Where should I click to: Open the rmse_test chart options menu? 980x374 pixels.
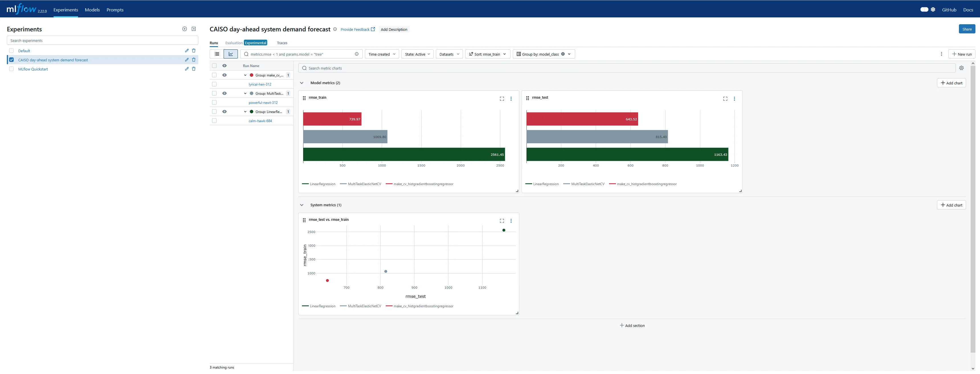(x=734, y=99)
